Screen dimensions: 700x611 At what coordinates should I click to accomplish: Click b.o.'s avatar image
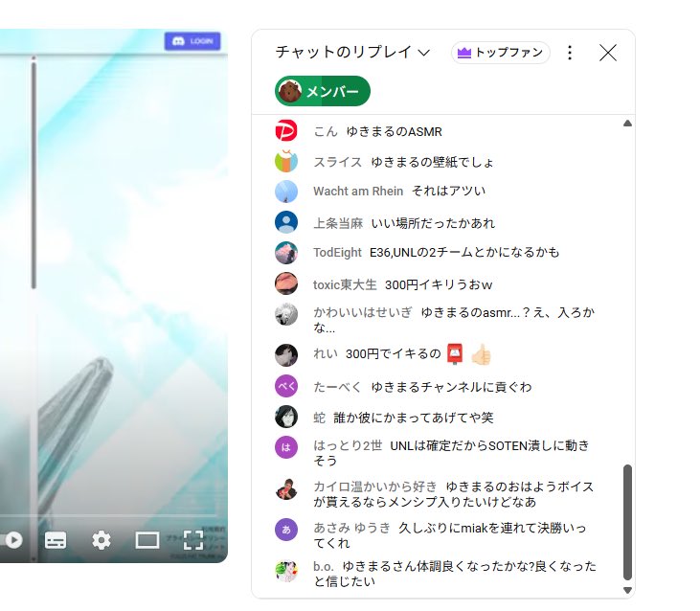286,571
